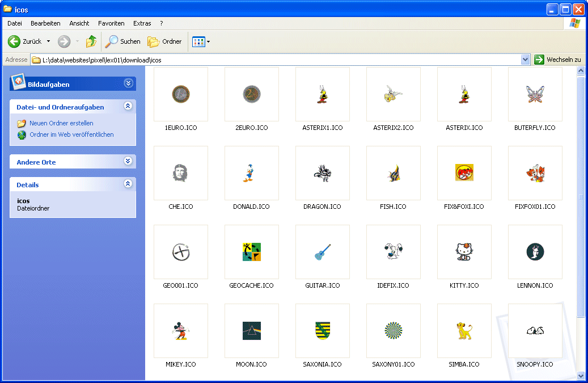This screenshot has height=383, width=588.
Task: Select the ASTERIX.ICO thumbnail
Action: (464, 94)
